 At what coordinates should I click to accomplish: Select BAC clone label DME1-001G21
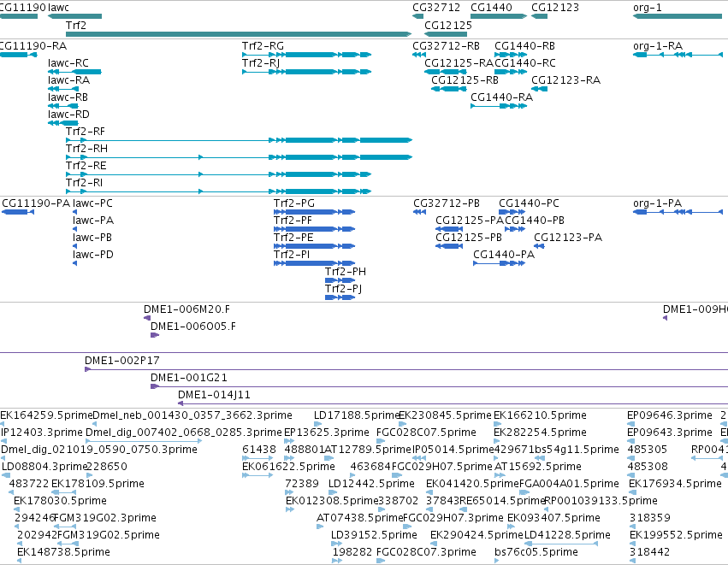point(189,378)
